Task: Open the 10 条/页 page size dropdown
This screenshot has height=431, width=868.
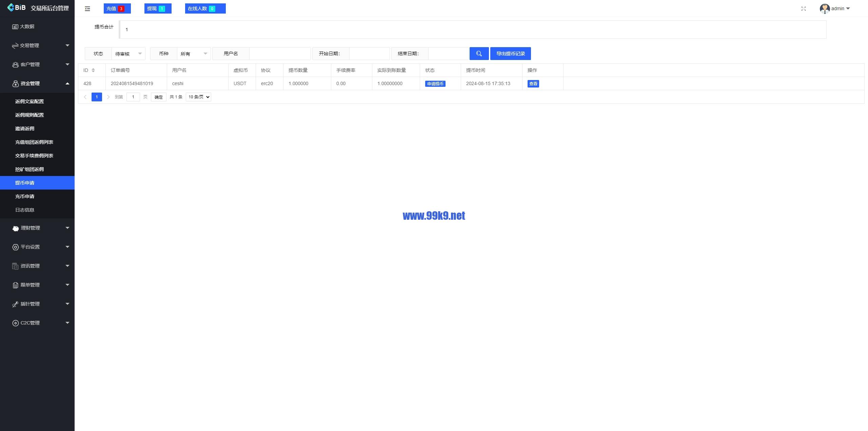Action: pos(198,97)
